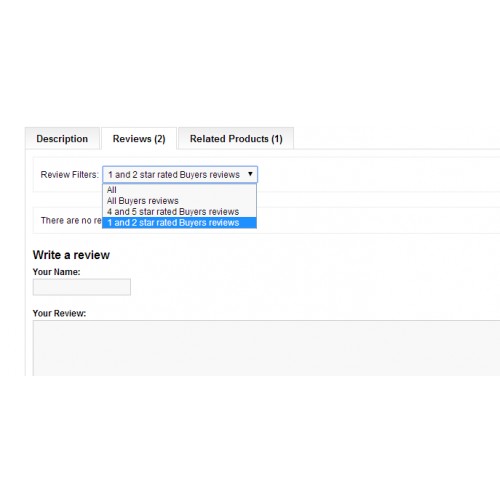Image resolution: width=500 pixels, height=500 pixels.
Task: Click inside the Your Review text area
Action: pos(266,348)
